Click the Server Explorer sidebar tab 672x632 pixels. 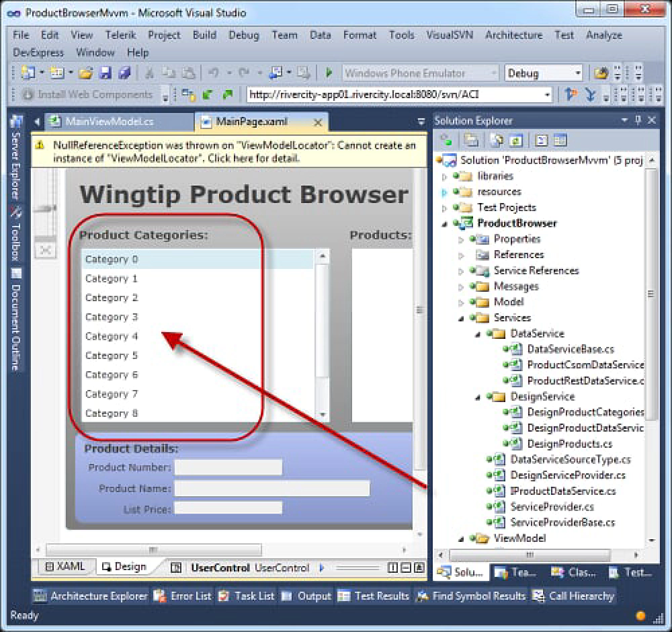click(16, 158)
